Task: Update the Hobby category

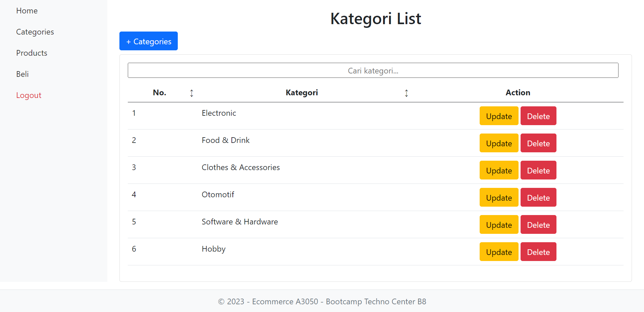Action: coord(499,252)
